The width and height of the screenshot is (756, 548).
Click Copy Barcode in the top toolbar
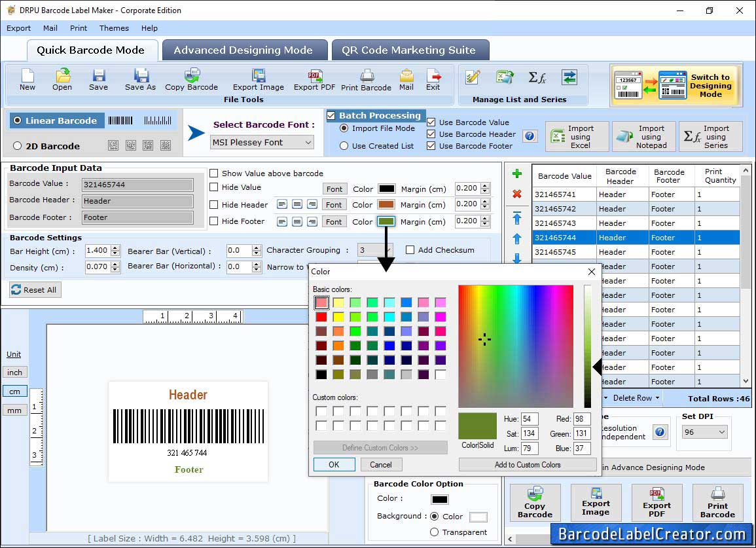(x=191, y=80)
